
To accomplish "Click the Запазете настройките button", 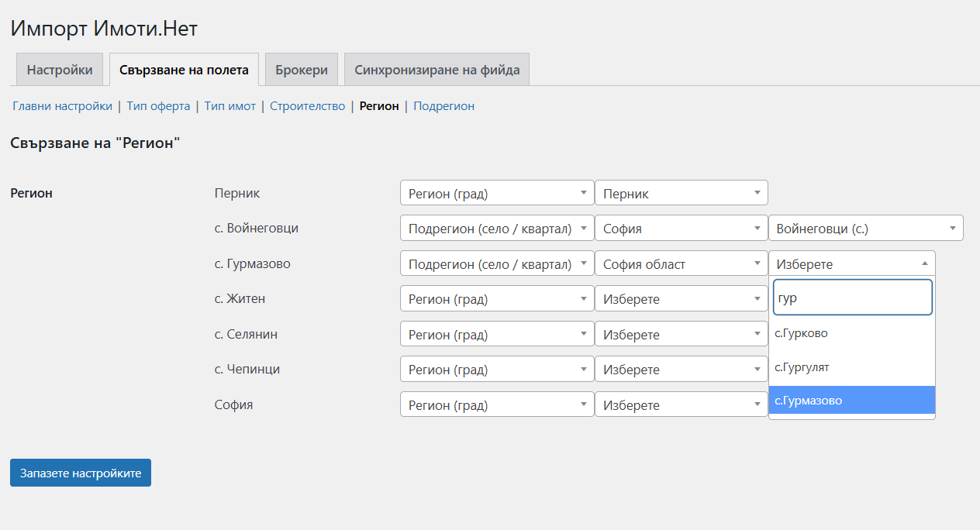I will coord(81,473).
